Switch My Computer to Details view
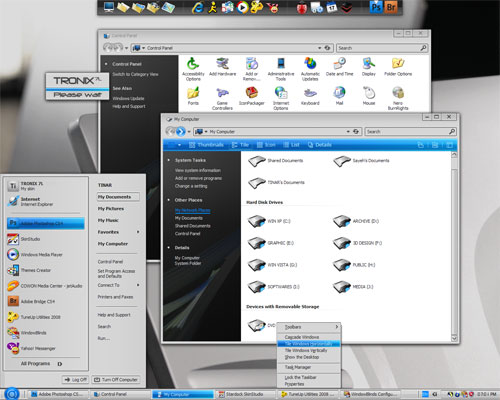The image size is (500, 400). (x=320, y=145)
